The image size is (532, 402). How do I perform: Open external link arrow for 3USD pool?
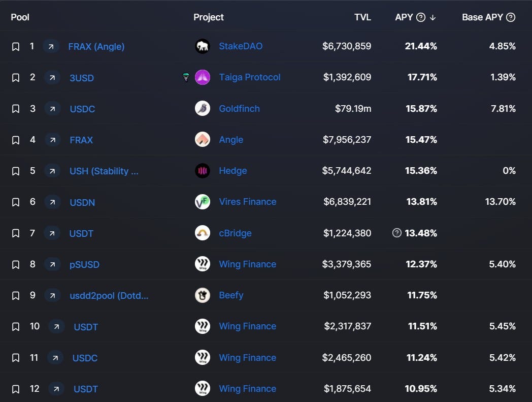[52, 78]
